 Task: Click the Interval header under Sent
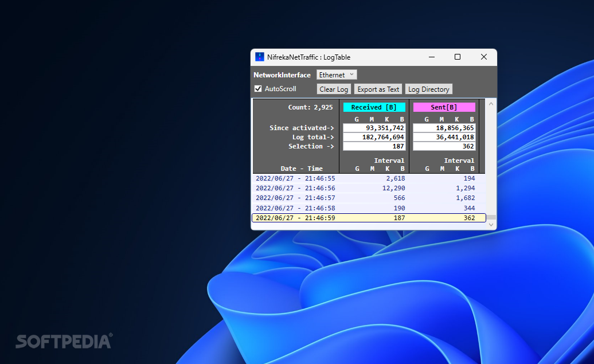click(459, 161)
